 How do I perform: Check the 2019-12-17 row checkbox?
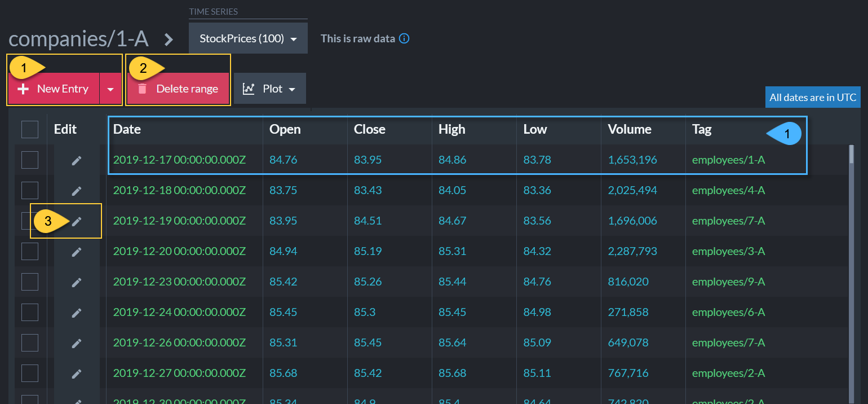[30, 160]
